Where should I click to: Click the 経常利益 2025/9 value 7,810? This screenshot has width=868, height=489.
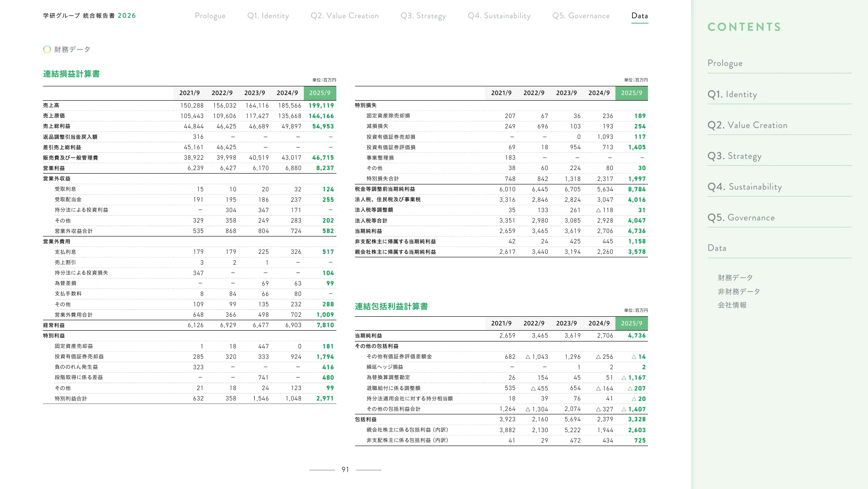[325, 325]
